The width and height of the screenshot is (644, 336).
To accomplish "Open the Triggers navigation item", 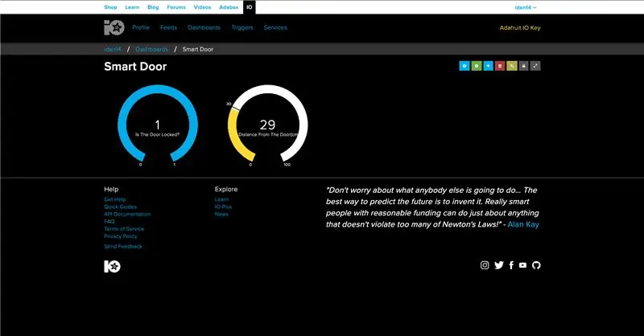I will (242, 27).
